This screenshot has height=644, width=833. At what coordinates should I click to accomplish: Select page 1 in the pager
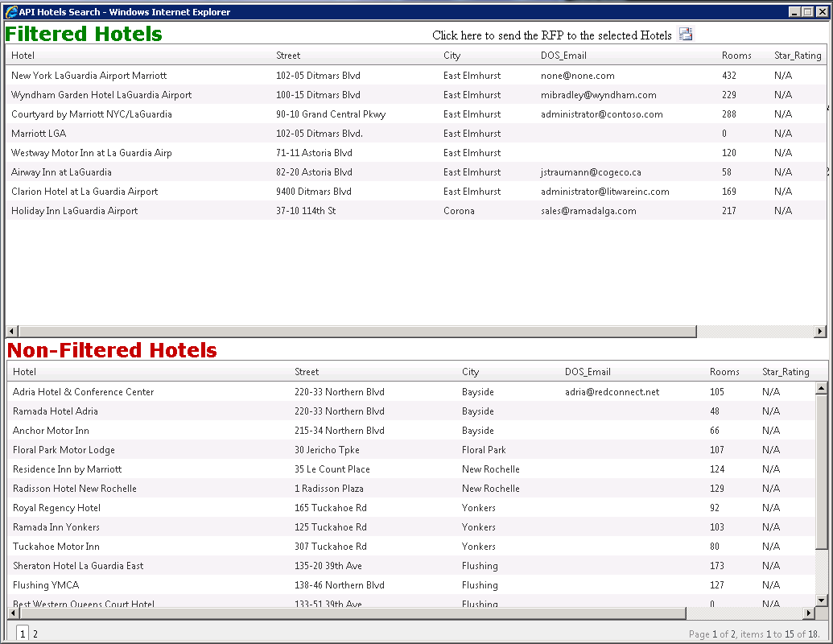[23, 634]
